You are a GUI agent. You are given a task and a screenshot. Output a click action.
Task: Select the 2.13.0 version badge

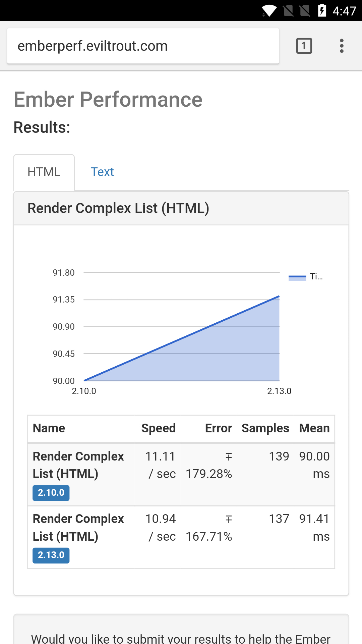[x=51, y=555]
